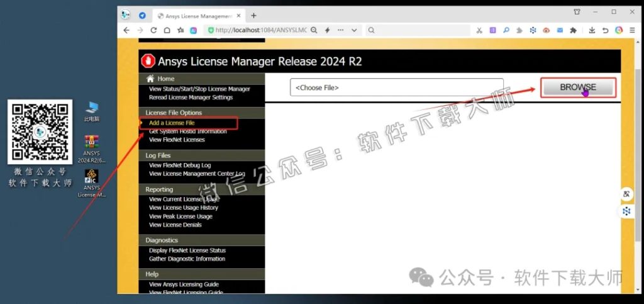Open View Current License Usage
The width and height of the screenshot is (644, 304).
184,200
